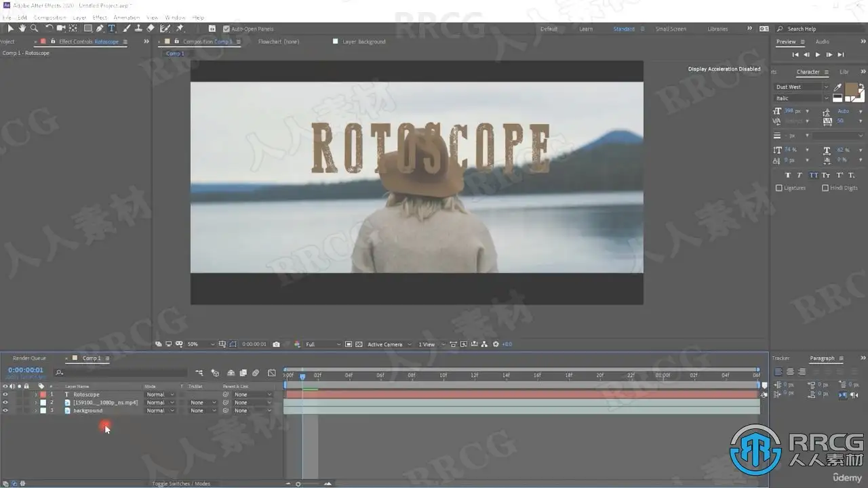Screen dimensions: 868x488
Task: Switch to the Render Queue tab
Action: click(x=29, y=358)
